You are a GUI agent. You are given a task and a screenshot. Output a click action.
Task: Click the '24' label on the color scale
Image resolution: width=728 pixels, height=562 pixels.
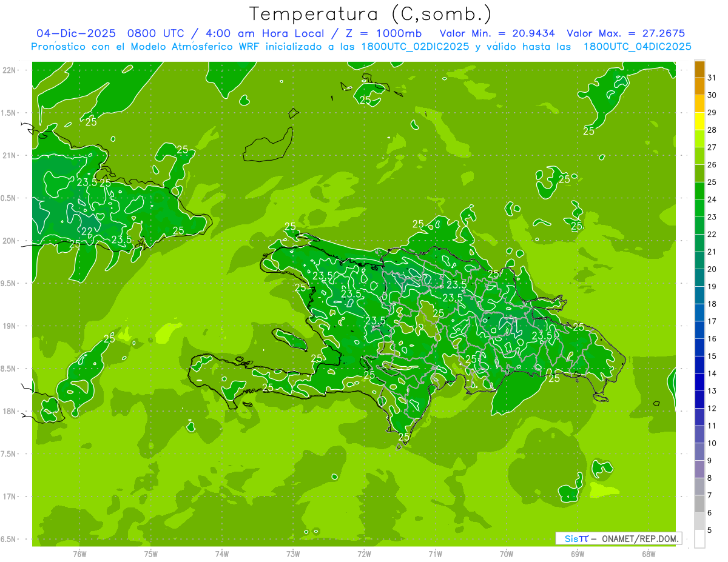point(712,199)
